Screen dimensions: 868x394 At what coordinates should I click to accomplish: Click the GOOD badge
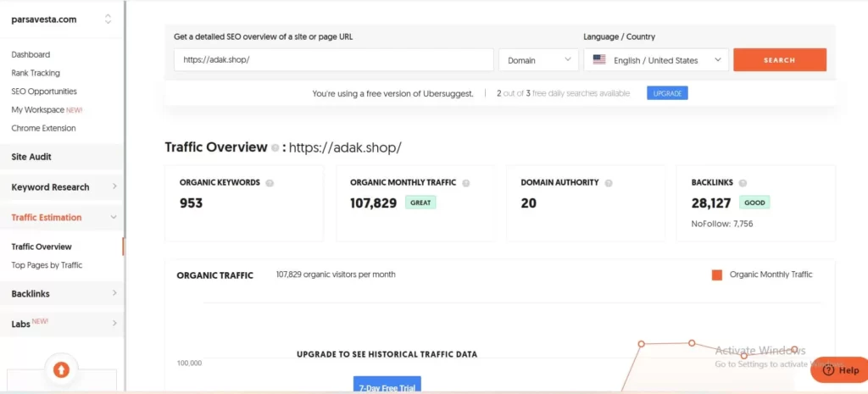tap(754, 203)
